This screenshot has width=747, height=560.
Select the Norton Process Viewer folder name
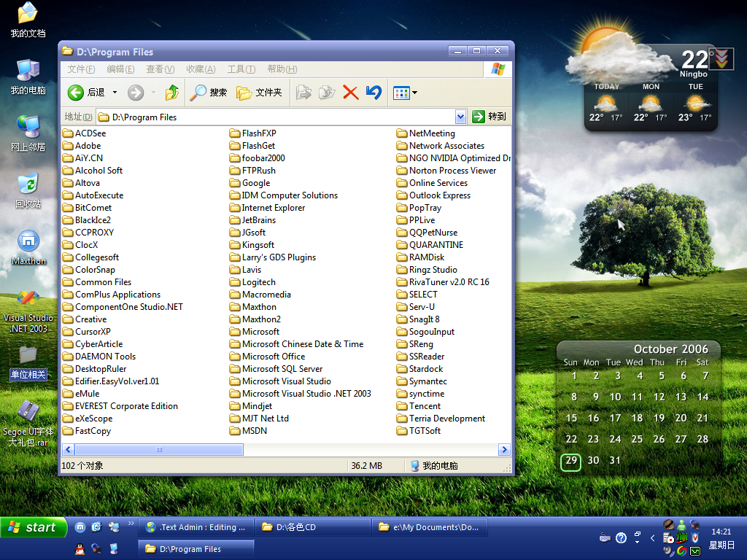(452, 171)
